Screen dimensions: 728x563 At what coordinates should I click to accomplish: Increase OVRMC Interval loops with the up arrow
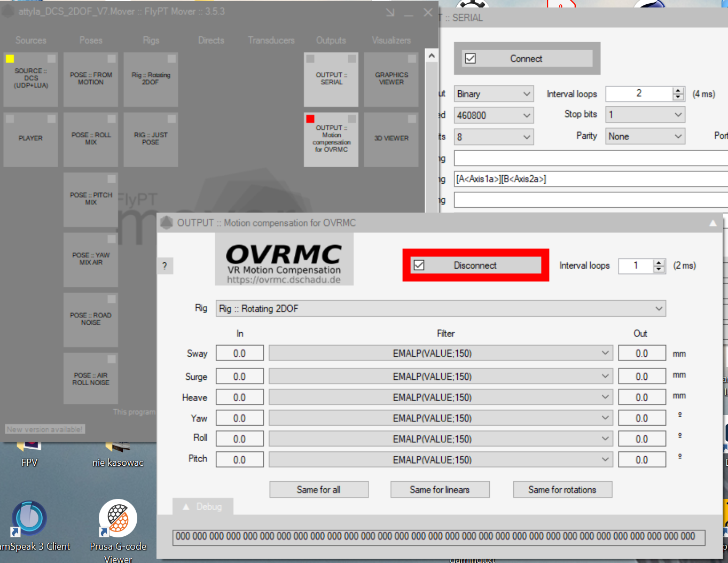click(x=659, y=262)
